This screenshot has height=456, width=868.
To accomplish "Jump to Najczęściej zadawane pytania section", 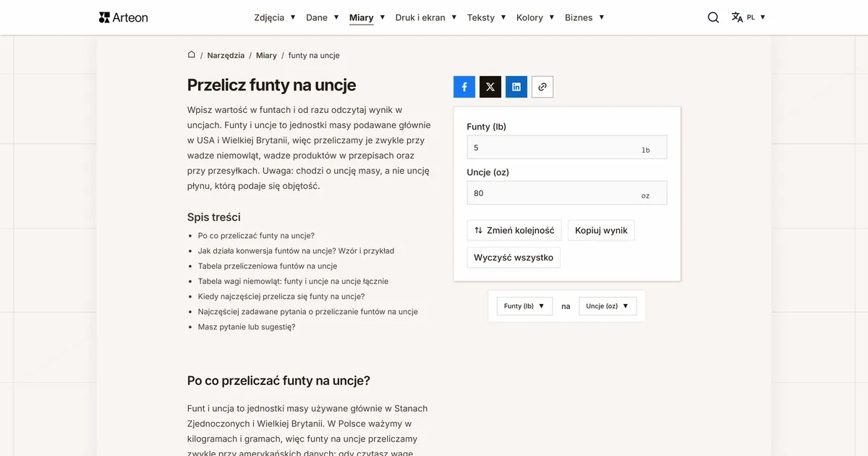I will (308, 311).
